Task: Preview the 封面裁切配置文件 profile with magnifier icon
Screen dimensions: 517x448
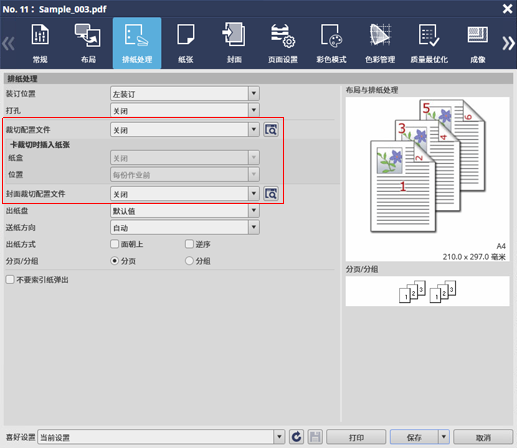Action: point(271,194)
